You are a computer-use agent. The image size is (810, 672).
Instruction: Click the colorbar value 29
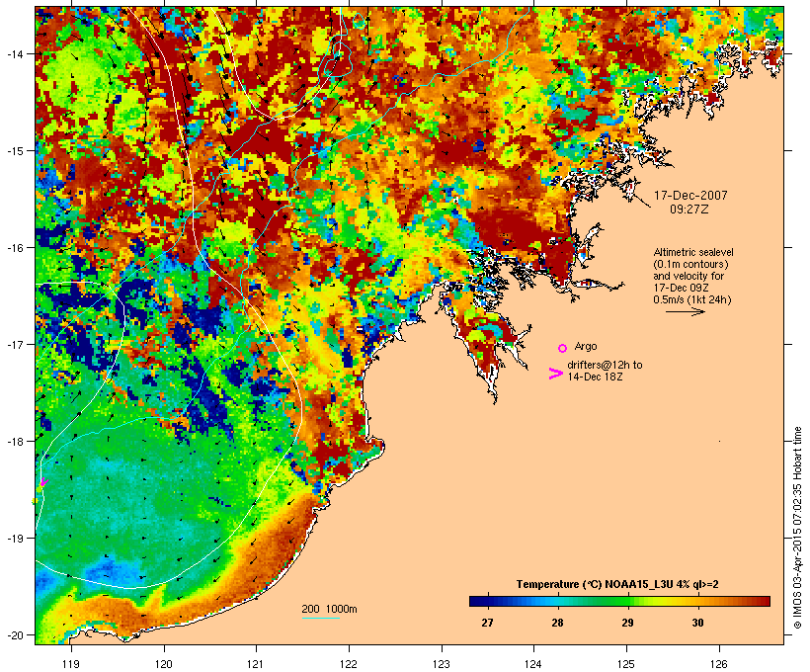[x=627, y=623]
